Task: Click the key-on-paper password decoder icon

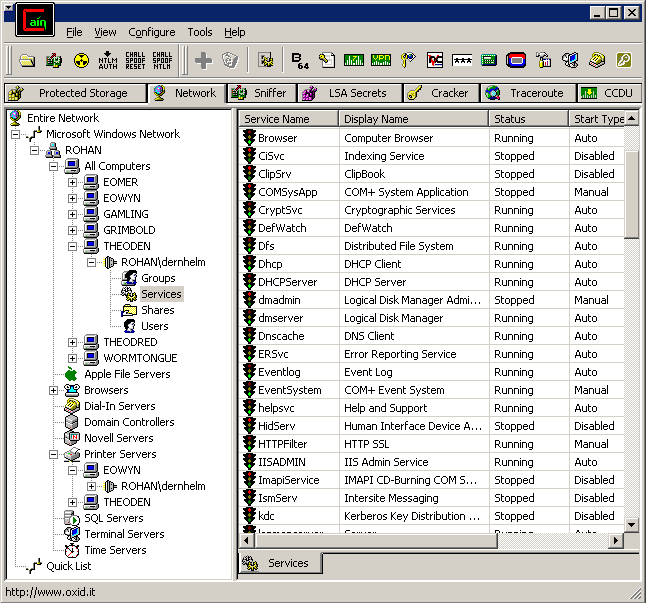Action: [327, 61]
